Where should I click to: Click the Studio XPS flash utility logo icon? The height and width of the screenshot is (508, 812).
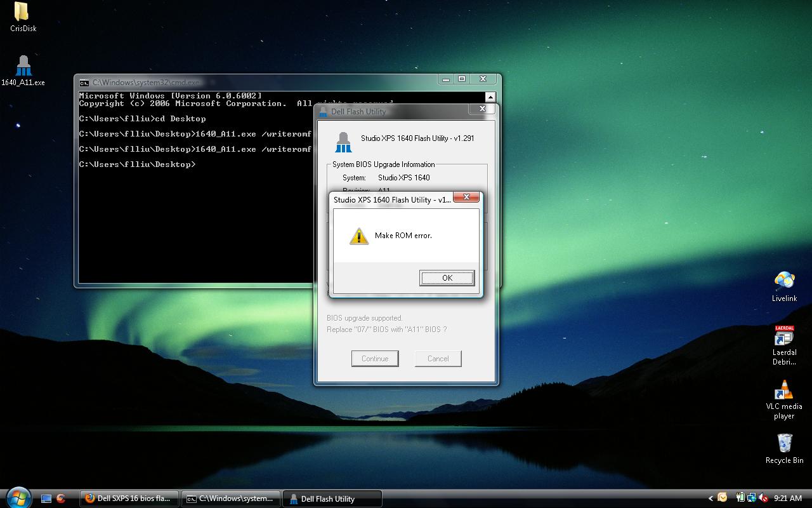click(343, 142)
